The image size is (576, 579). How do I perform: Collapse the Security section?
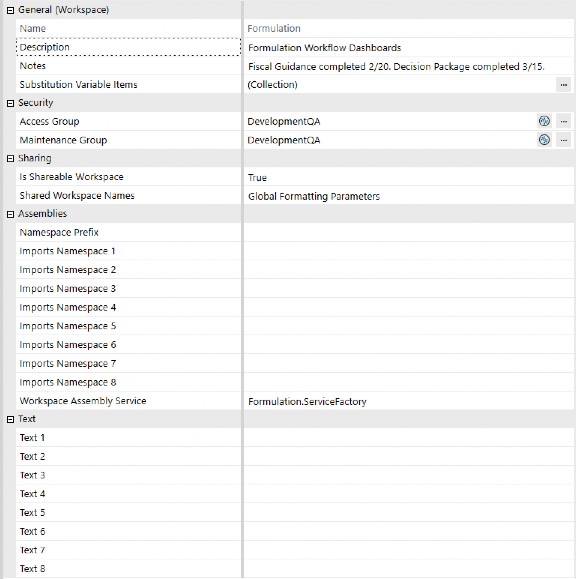(10, 103)
